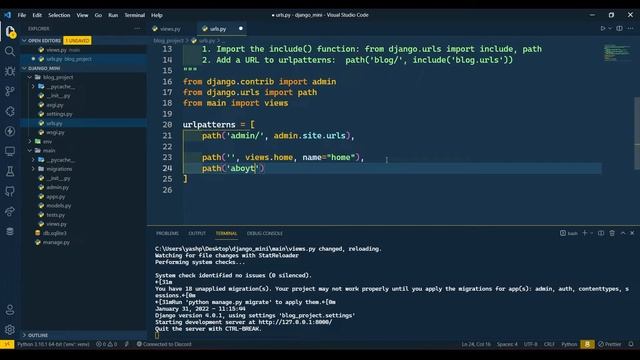Open the Run menu
640x360 pixels.
pos(113,15)
